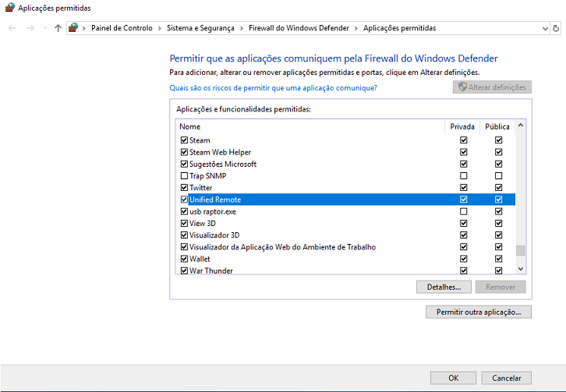Click the Detalhes... button

(x=444, y=287)
